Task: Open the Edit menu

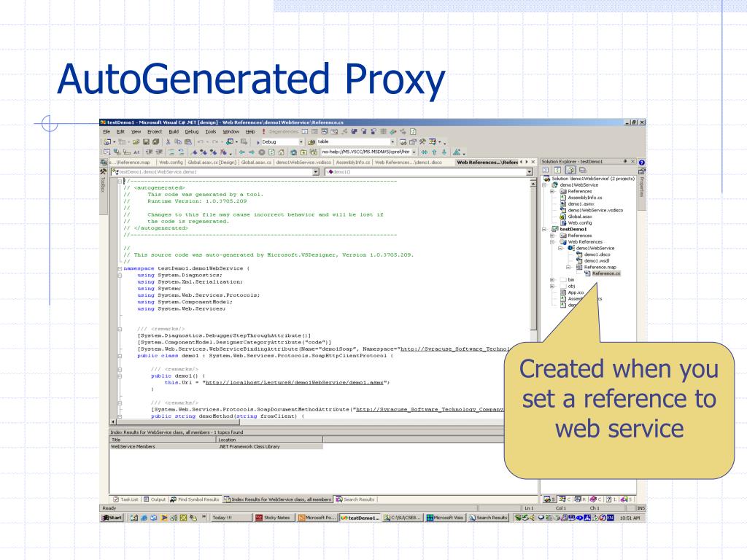Action: click(x=120, y=132)
